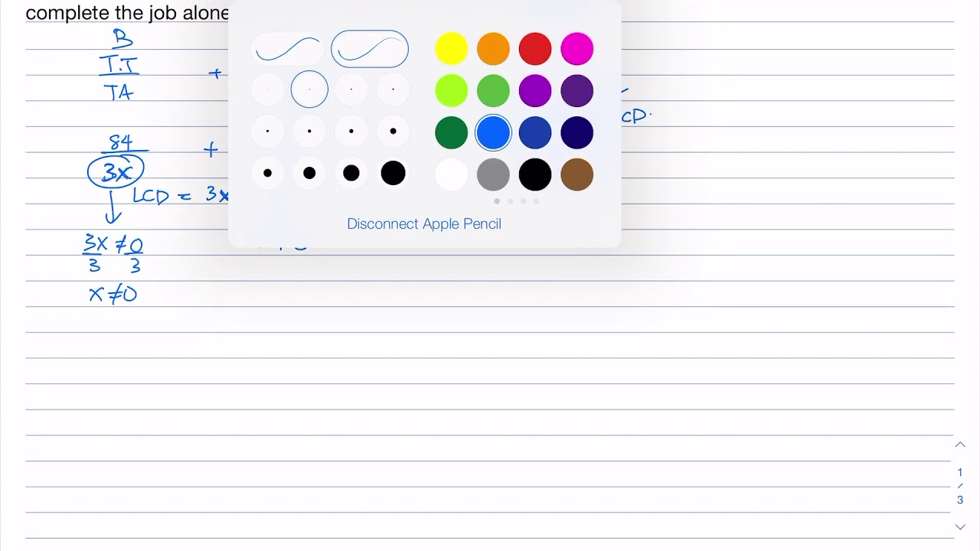This screenshot has width=980, height=551.
Task: Choose second stroke size in bottom row
Action: pyautogui.click(x=309, y=173)
